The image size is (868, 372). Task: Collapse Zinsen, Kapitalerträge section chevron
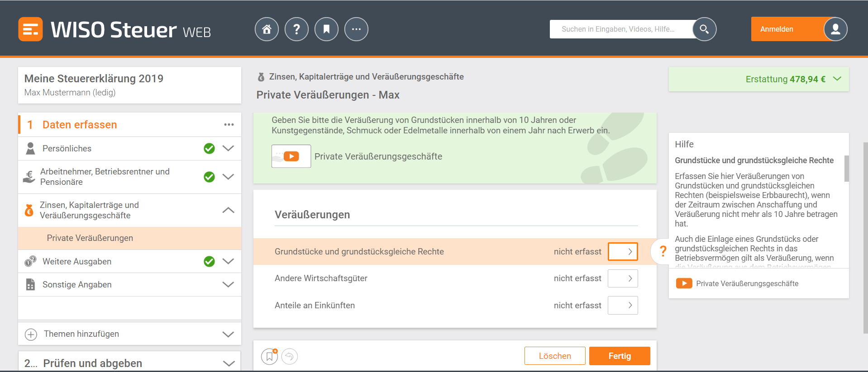[x=229, y=210]
